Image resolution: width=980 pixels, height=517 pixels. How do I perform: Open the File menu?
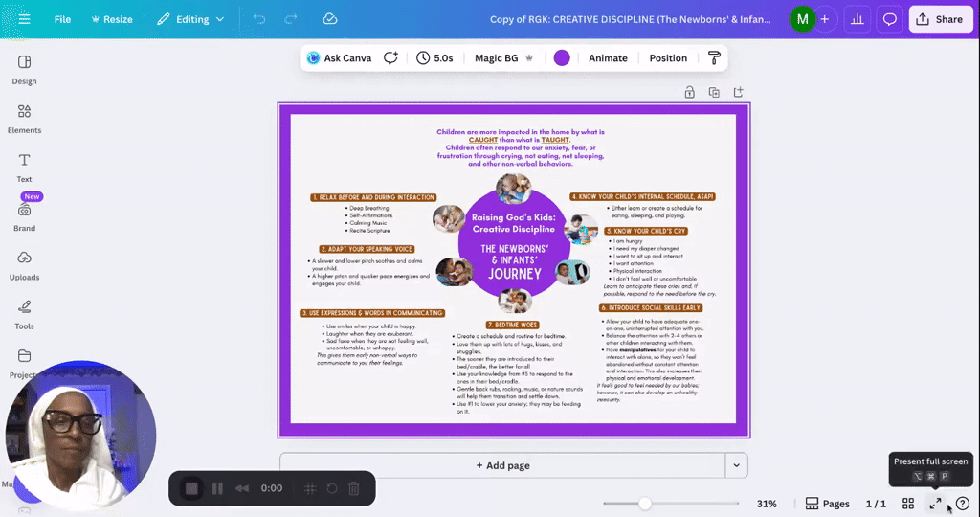62,19
